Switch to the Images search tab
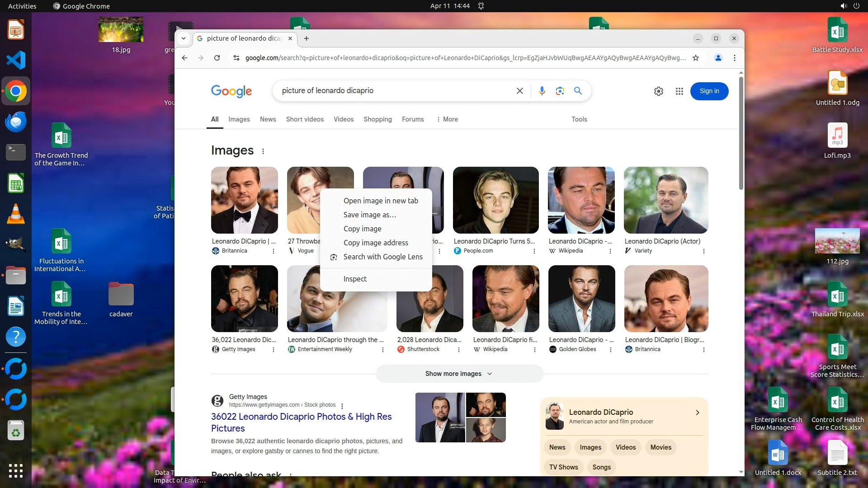868x488 pixels. click(239, 119)
